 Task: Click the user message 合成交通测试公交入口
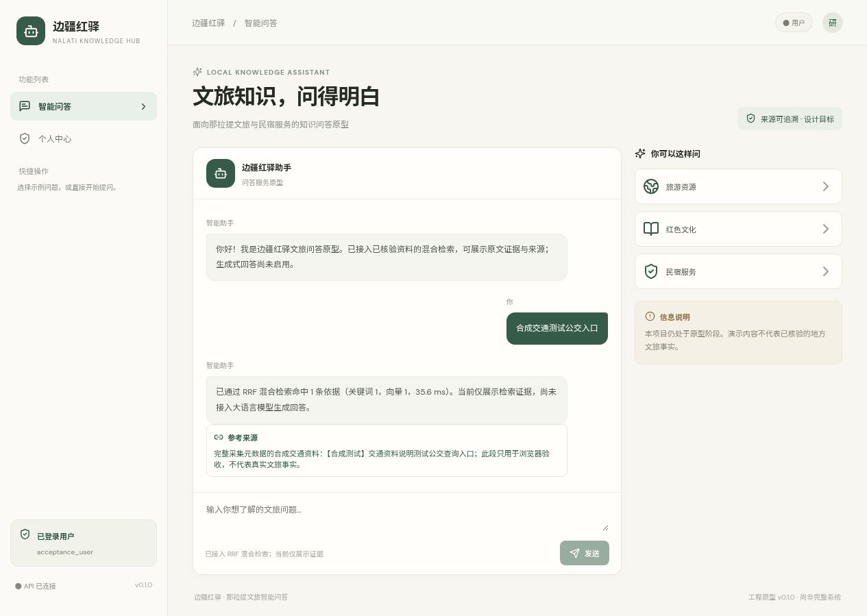point(557,328)
